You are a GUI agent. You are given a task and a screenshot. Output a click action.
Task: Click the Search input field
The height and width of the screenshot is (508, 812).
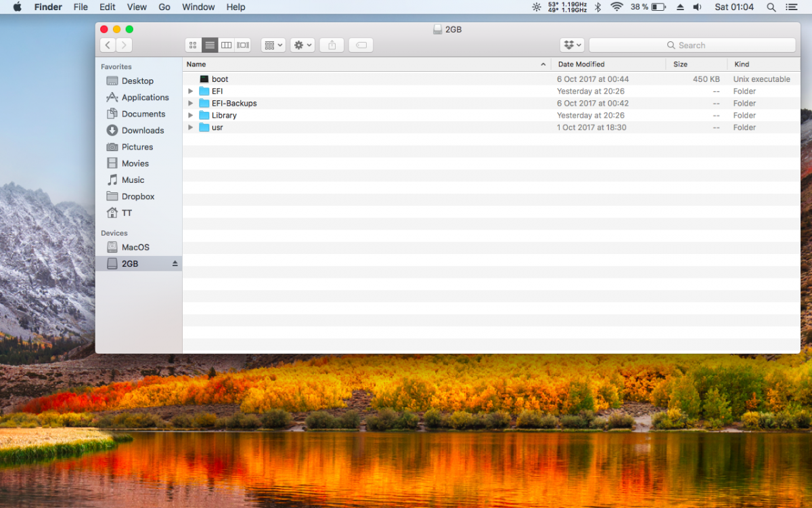tap(692, 45)
